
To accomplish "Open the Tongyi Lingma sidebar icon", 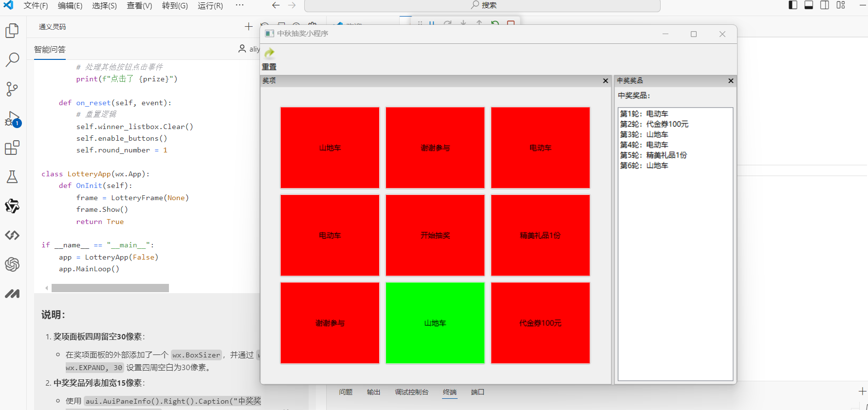I will [x=12, y=206].
